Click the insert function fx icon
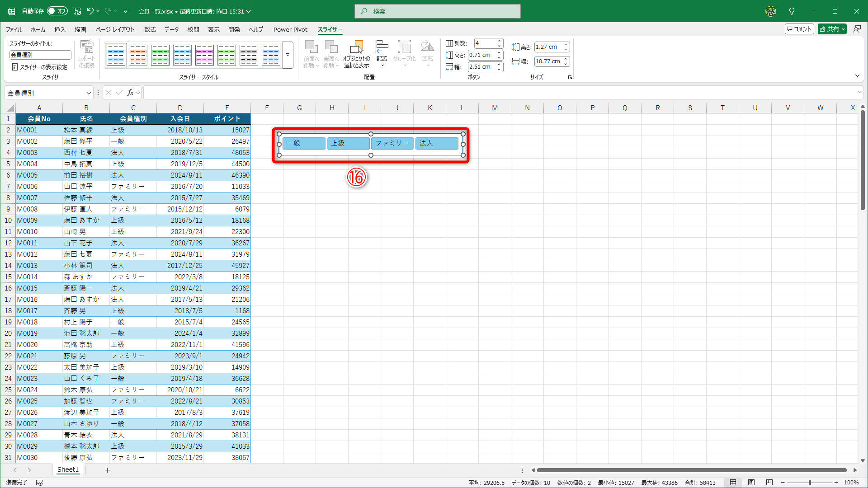The width and height of the screenshot is (868, 488). [130, 93]
